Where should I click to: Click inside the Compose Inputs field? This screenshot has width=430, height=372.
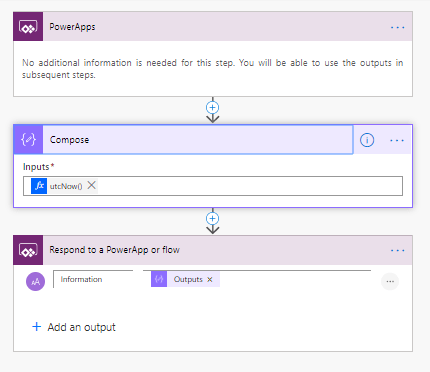tap(213, 186)
